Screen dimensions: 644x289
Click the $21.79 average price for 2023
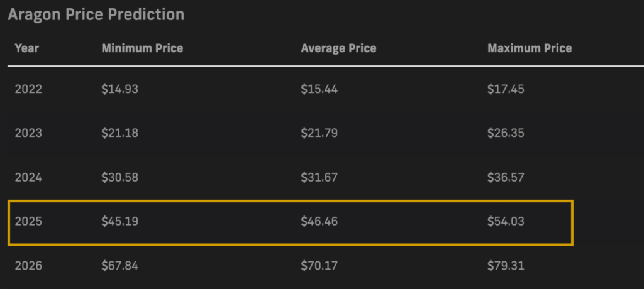point(319,133)
